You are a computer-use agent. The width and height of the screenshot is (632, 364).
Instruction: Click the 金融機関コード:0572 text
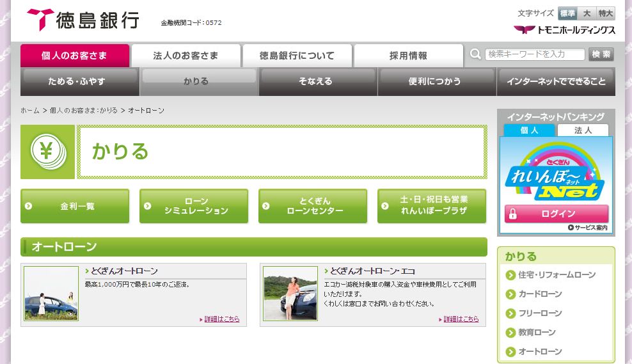pyautogui.click(x=191, y=23)
